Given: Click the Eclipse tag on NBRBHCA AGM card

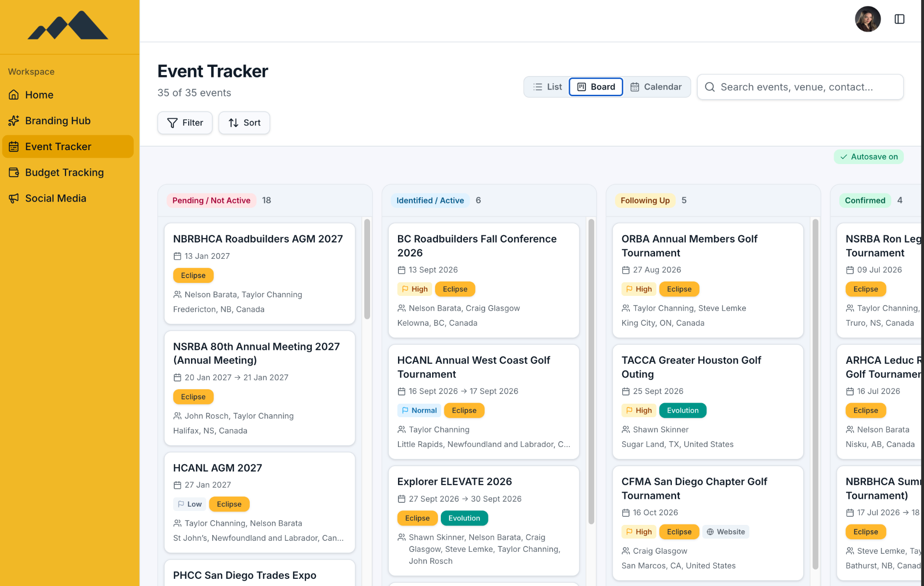Looking at the screenshot, I should pos(193,275).
